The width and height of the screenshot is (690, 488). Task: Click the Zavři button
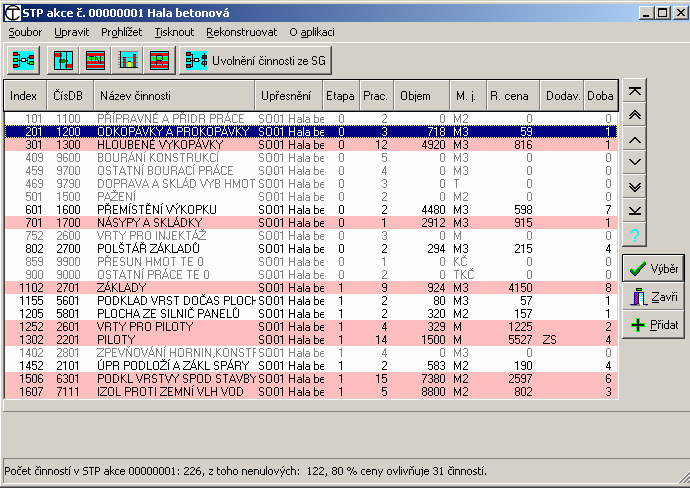point(653,297)
